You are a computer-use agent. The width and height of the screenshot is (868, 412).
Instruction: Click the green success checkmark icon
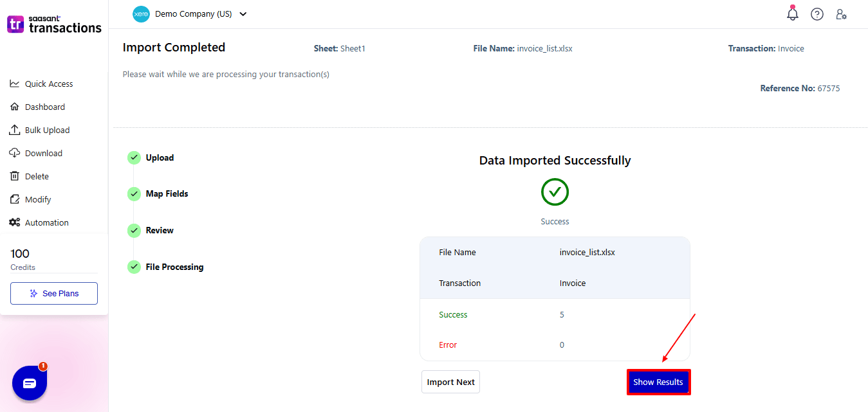[555, 192]
